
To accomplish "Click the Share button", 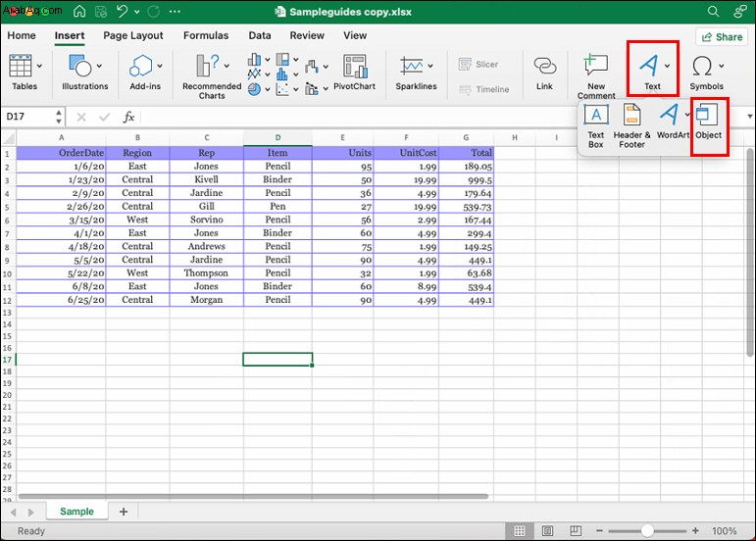I will tap(722, 37).
